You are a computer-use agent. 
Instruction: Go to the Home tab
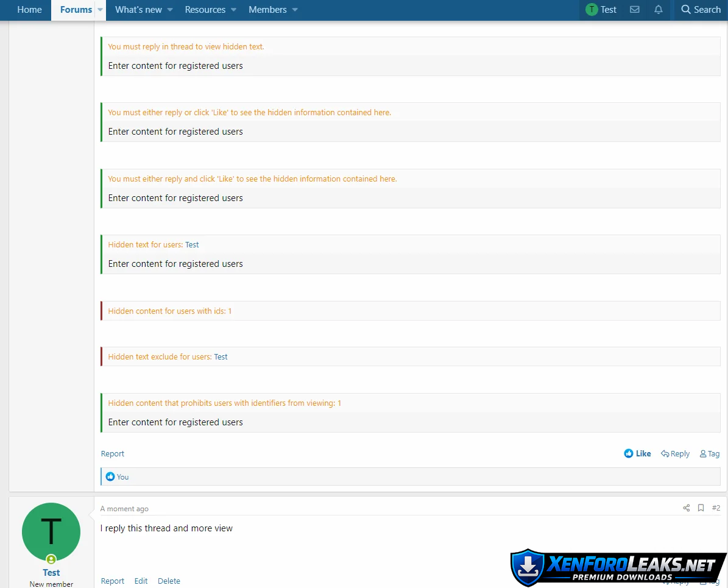pyautogui.click(x=29, y=10)
